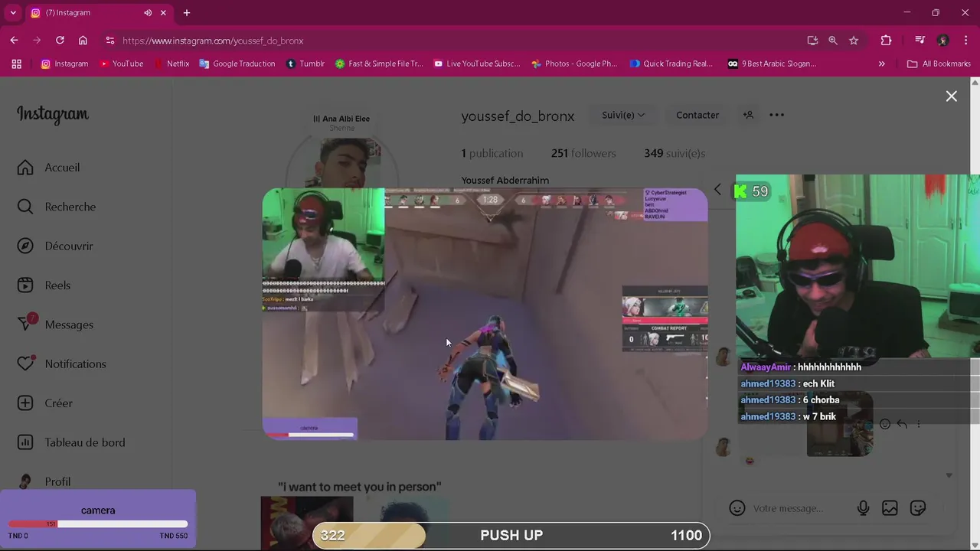Viewport: 980px width, 551px height.
Task: Bookmark this page with the star icon
Action: tap(854, 41)
